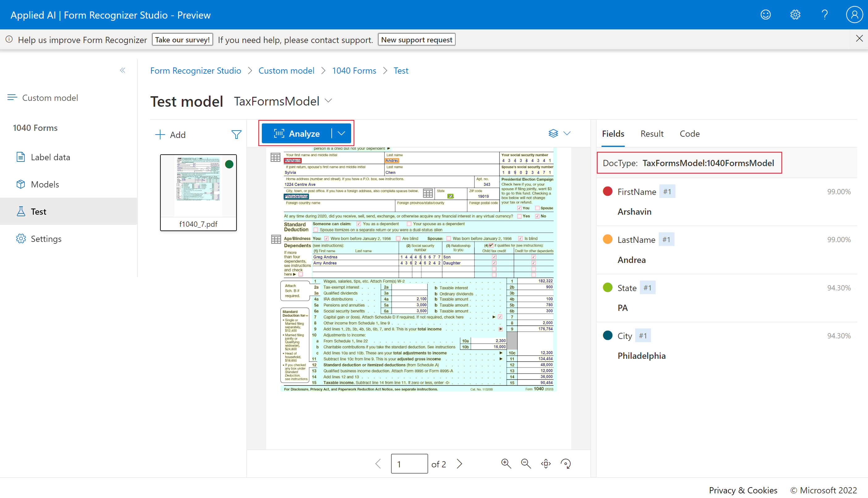This screenshot has width=868, height=498.
Task: Click the info icon in banner
Action: (9, 39)
